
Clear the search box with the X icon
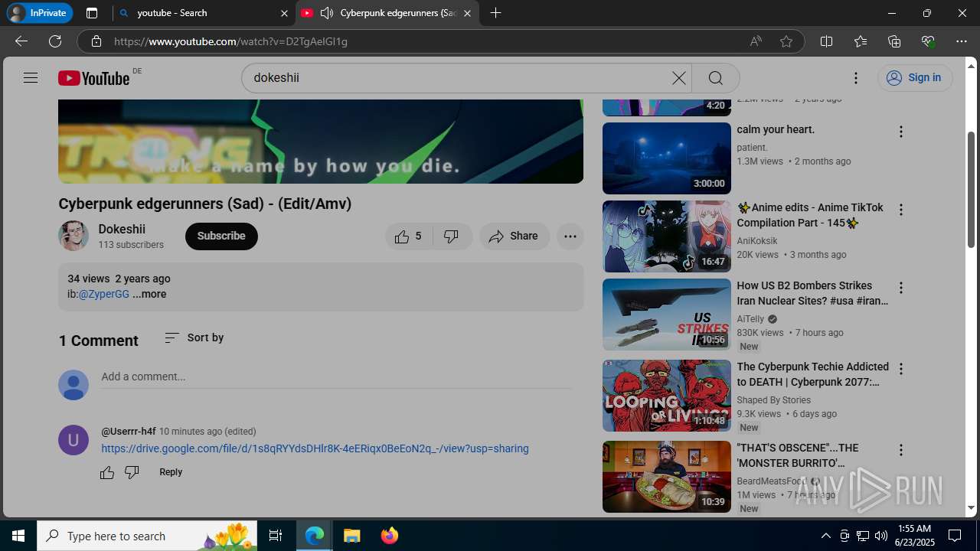679,78
